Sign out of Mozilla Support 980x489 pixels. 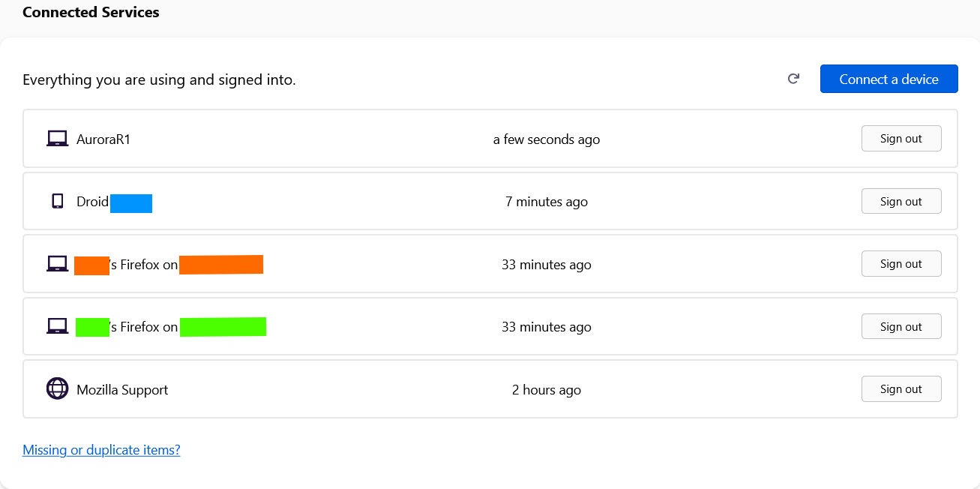tap(901, 388)
